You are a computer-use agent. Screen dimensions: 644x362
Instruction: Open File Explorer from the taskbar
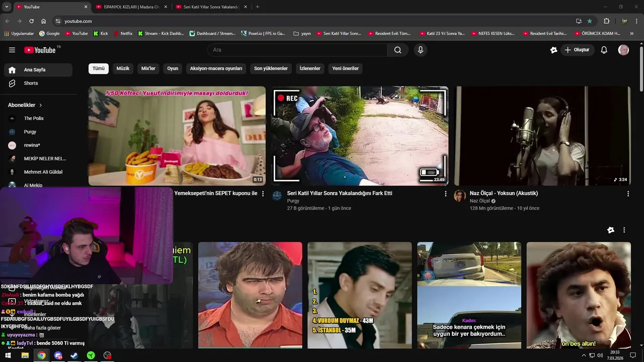click(x=25, y=355)
